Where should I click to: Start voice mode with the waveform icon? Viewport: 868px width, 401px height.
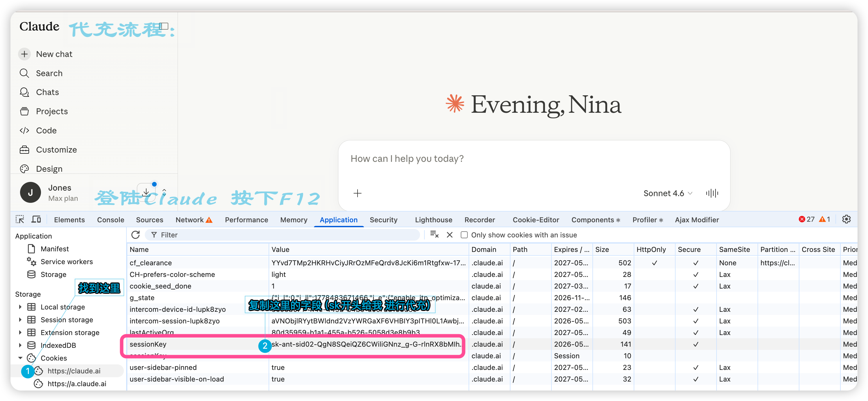pyautogui.click(x=712, y=193)
